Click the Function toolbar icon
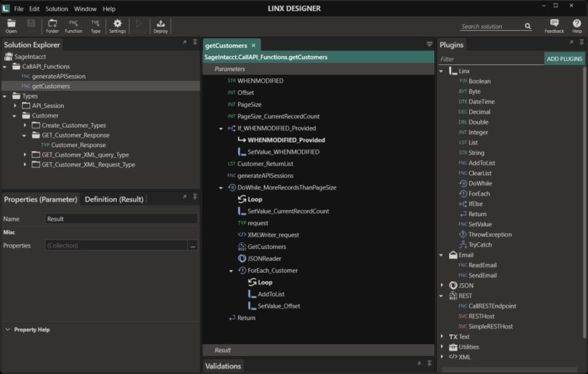This screenshot has width=588, height=374. (x=73, y=26)
